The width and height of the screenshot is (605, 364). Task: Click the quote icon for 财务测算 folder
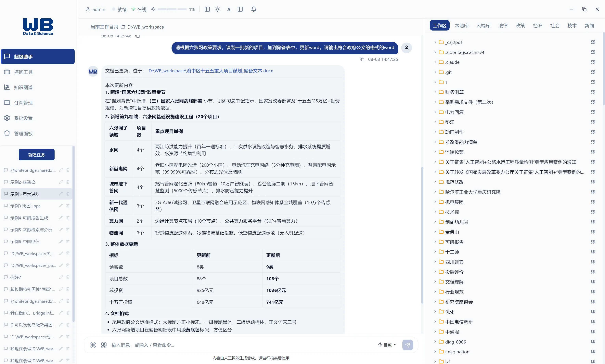coord(593,92)
